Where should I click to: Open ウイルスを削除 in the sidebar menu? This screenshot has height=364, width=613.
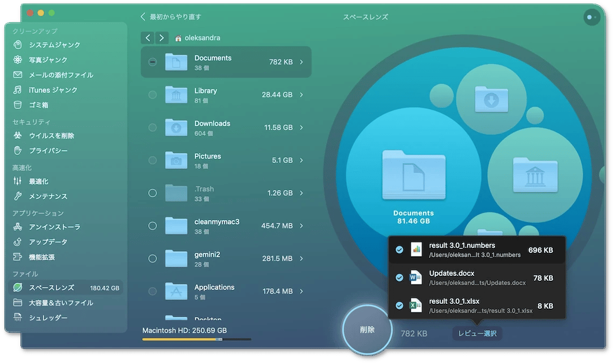[52, 135]
